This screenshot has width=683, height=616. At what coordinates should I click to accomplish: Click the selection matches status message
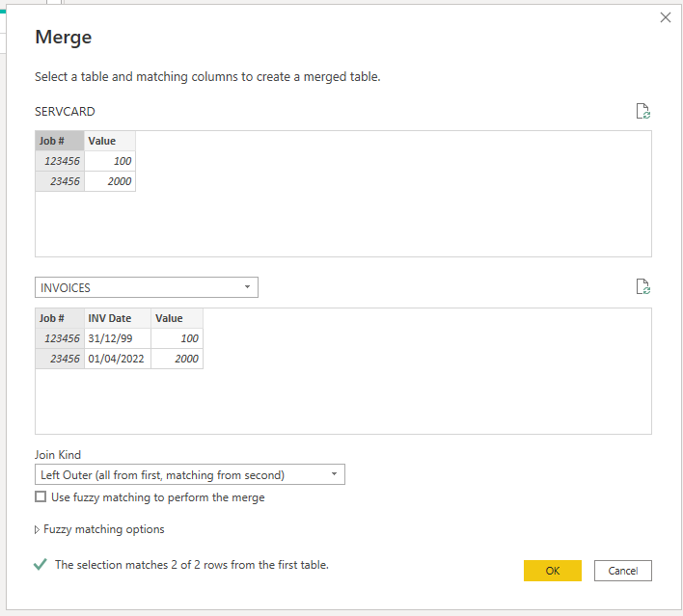coord(192,565)
